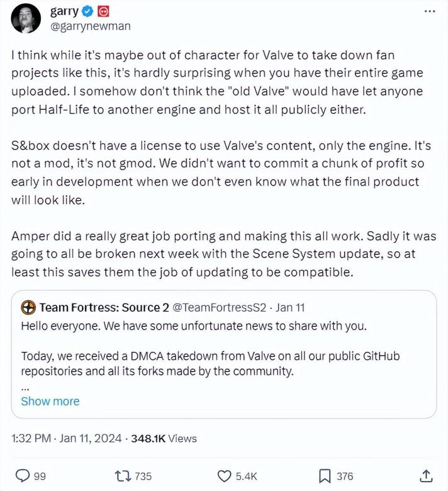Open Team Fortress: Source 2 account name
Image resolution: width=448 pixels, height=491 pixels.
click(x=104, y=307)
